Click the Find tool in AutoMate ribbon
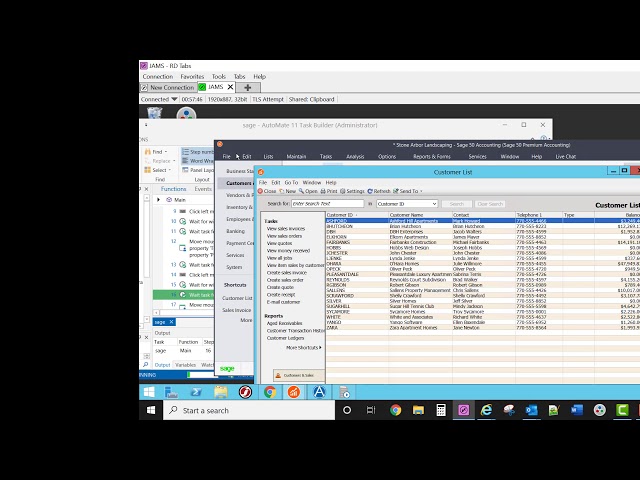The width and height of the screenshot is (640, 480). [156, 151]
